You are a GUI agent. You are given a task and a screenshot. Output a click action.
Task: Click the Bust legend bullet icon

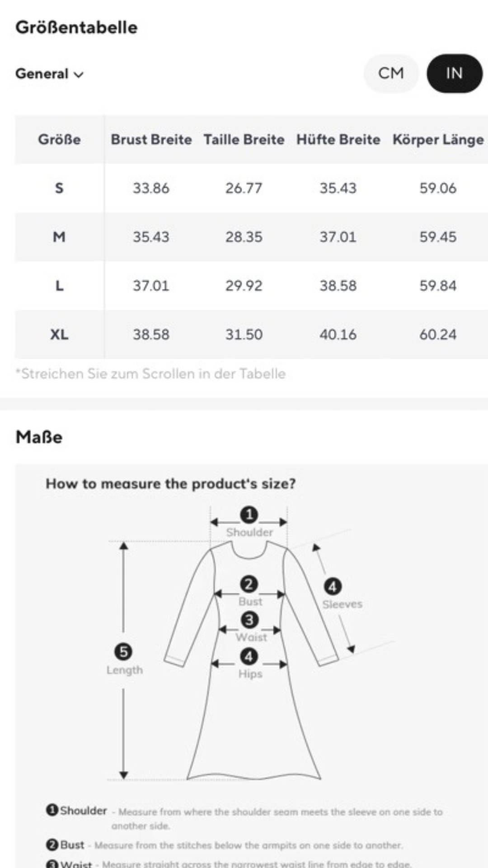[52, 844]
